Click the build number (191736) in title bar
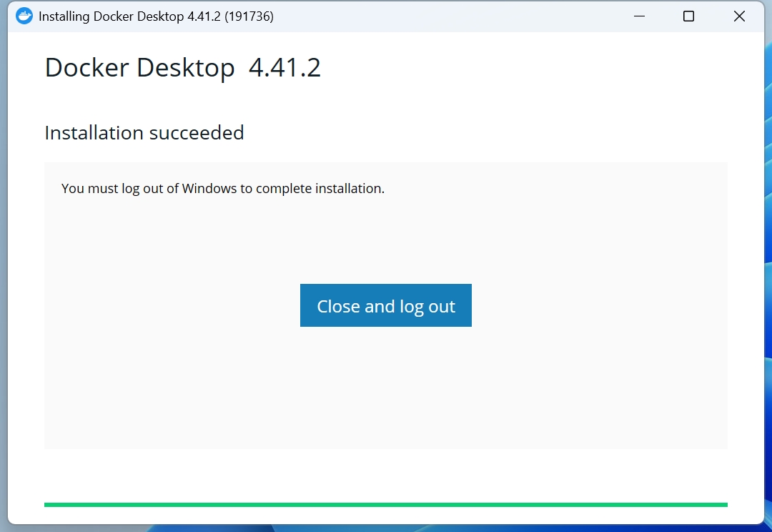This screenshot has height=532, width=772. click(x=249, y=16)
